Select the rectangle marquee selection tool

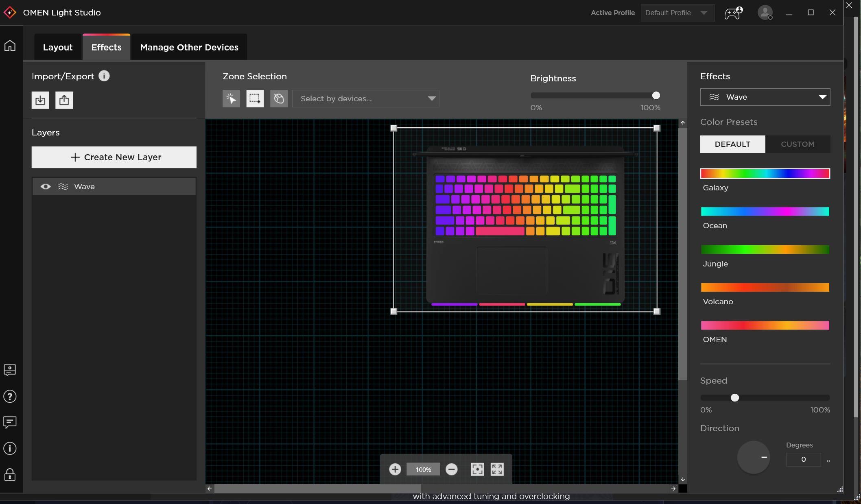point(255,99)
